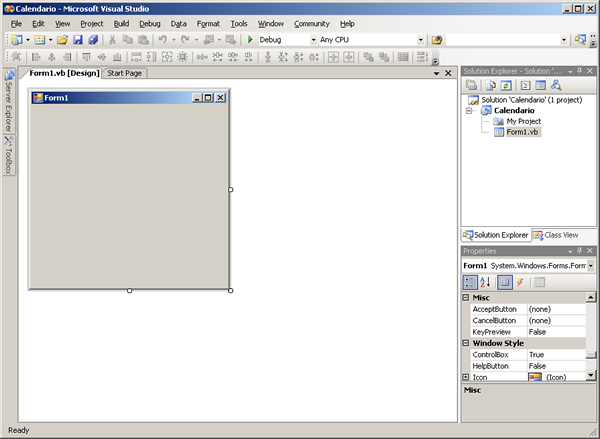The height and width of the screenshot is (439, 600).
Task: Click the Find text input field
Action: pyautogui.click(x=502, y=40)
